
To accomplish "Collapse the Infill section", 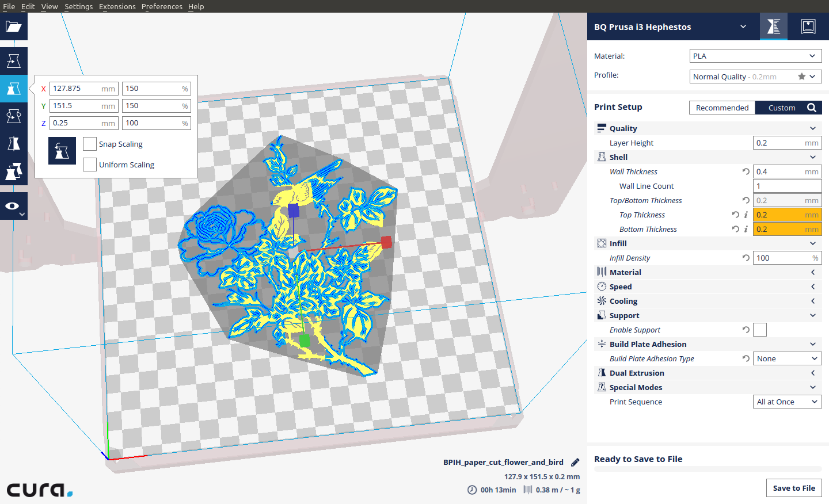I will 708,243.
